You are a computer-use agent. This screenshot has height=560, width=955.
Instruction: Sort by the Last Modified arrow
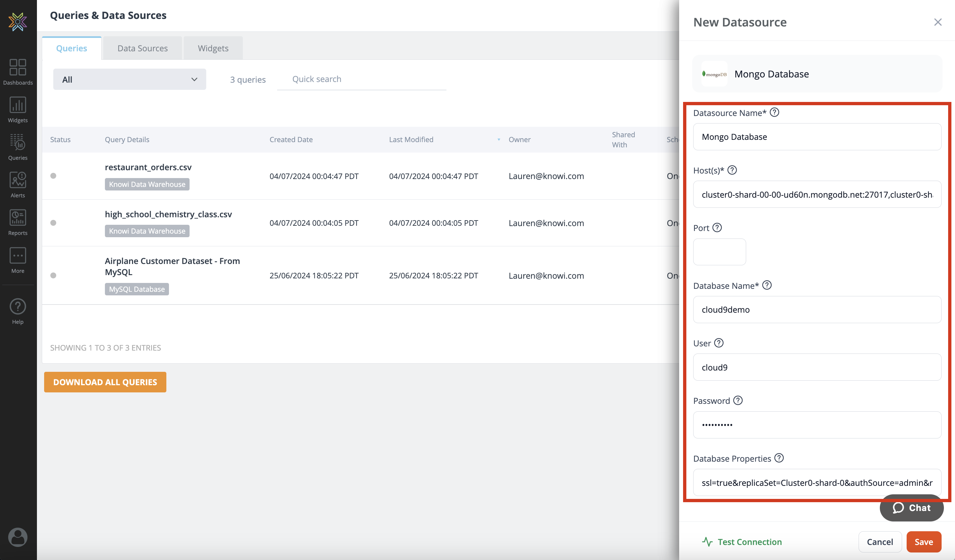coord(499,140)
